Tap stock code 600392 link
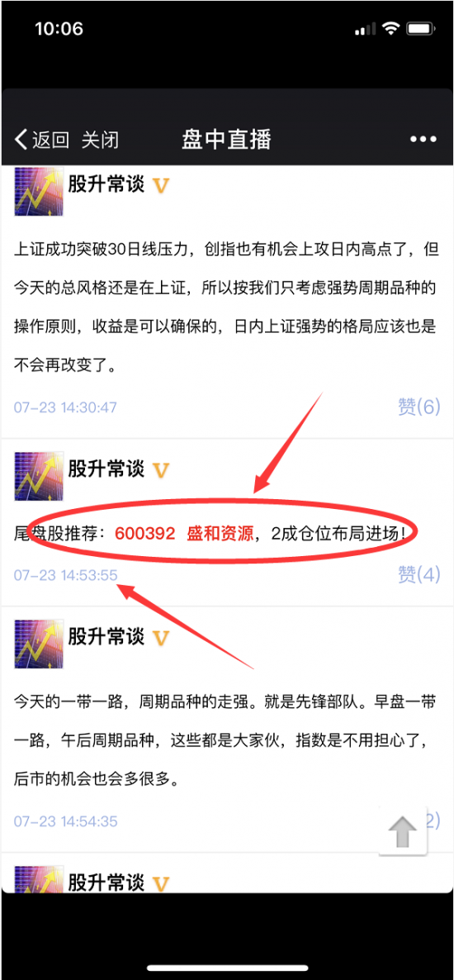 [x=145, y=535]
